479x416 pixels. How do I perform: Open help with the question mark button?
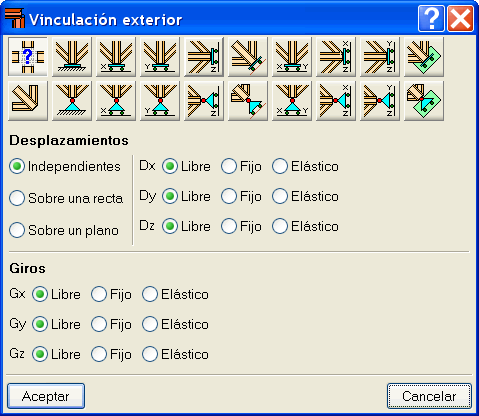431,19
